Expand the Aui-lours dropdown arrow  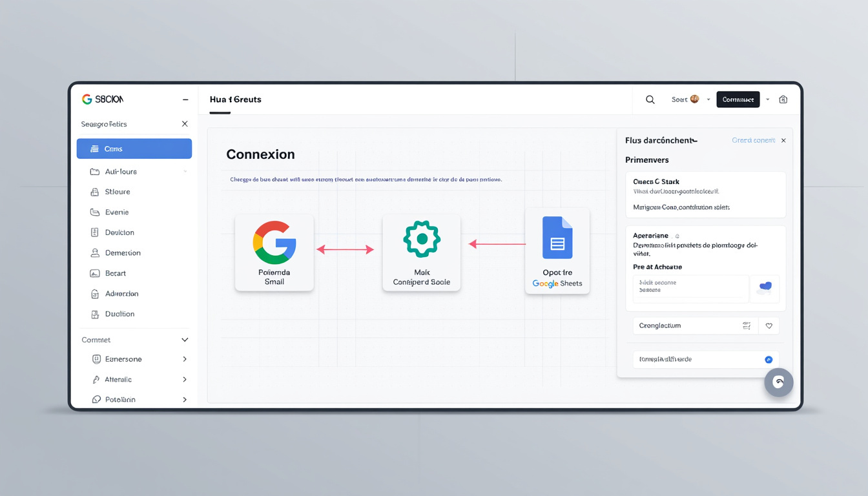185,172
